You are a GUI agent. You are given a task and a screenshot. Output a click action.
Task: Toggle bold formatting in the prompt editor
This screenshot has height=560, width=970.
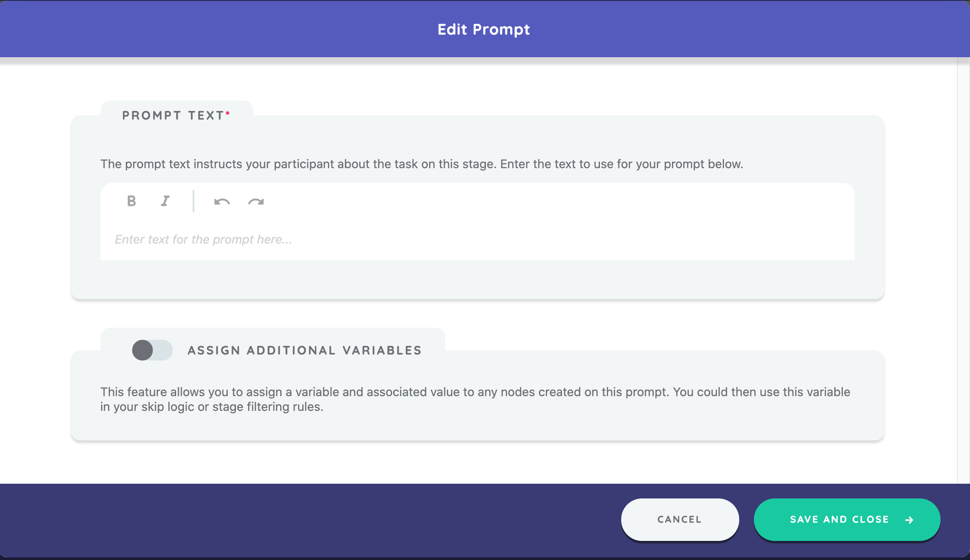[x=131, y=201]
